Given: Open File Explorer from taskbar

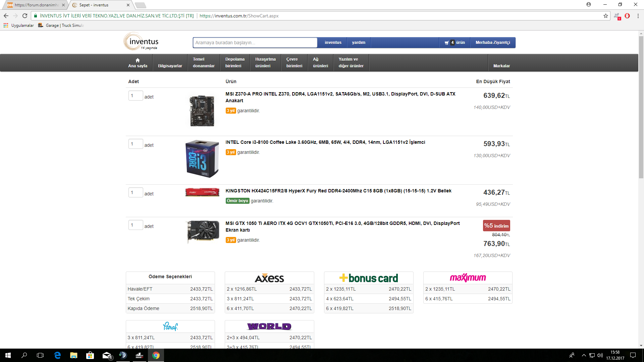Looking at the screenshot, I should [x=74, y=355].
